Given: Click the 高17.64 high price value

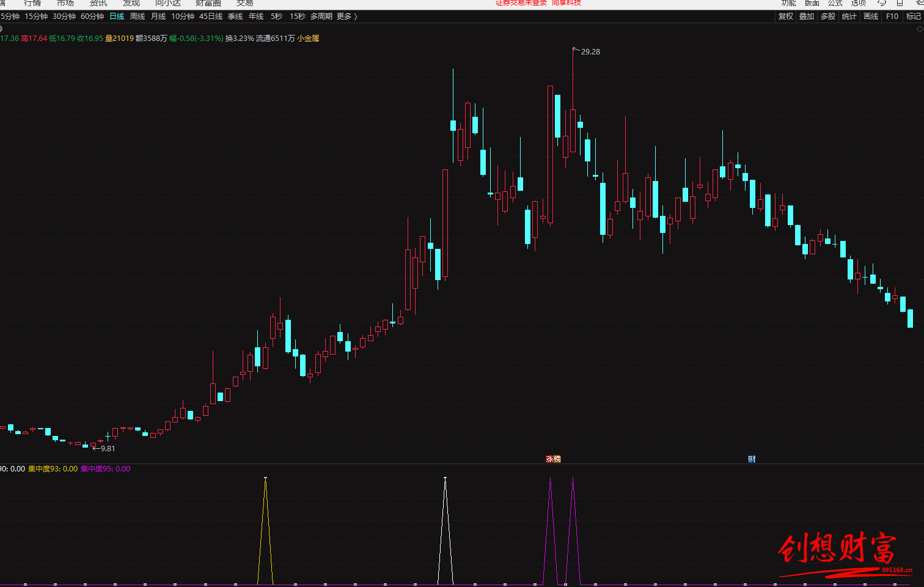Looking at the screenshot, I should [x=34, y=39].
